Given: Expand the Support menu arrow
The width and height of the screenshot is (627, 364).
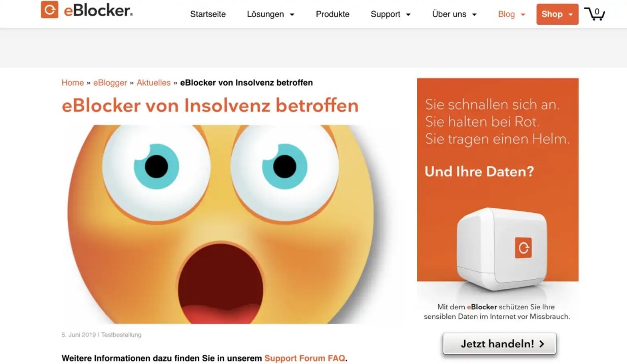Looking at the screenshot, I should [408, 15].
